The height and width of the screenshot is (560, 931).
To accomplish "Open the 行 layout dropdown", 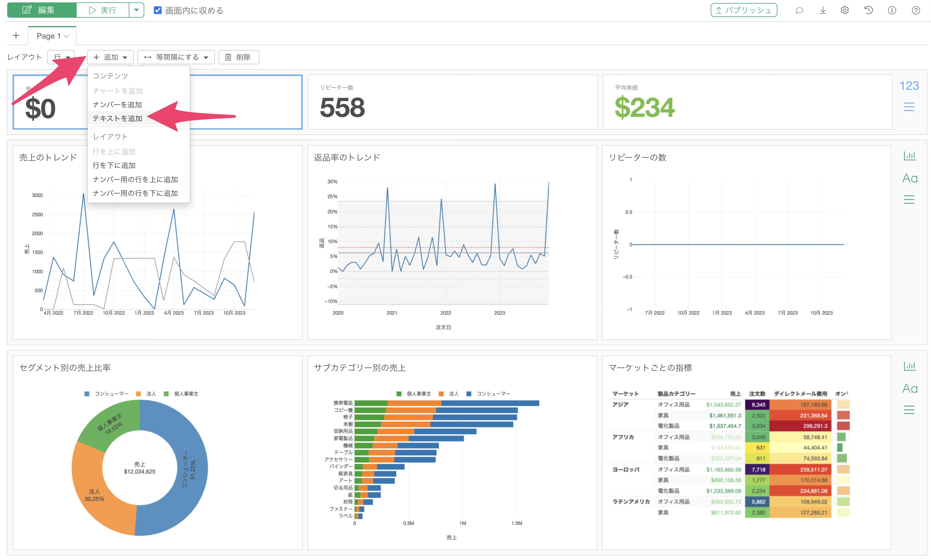I will (61, 57).
